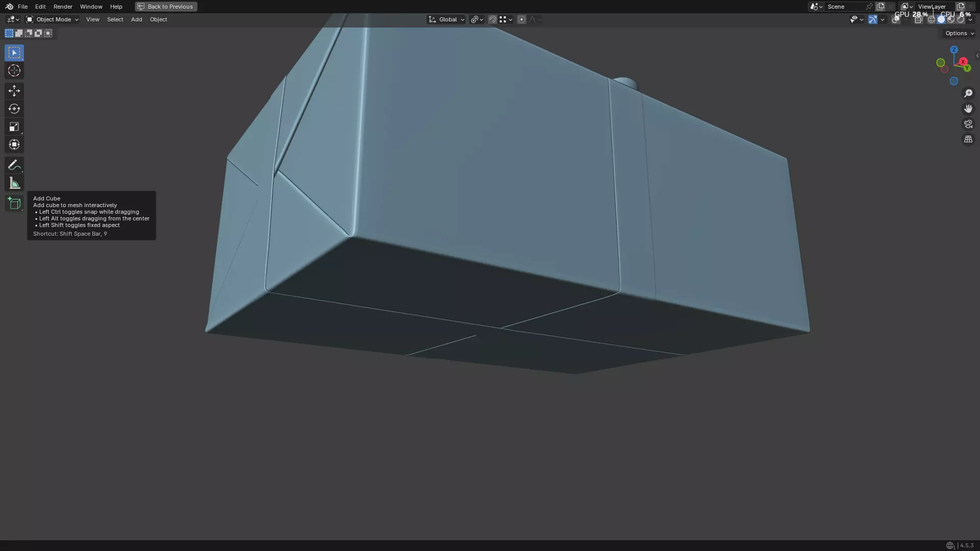Open shading options dropdown arrow

[970, 20]
